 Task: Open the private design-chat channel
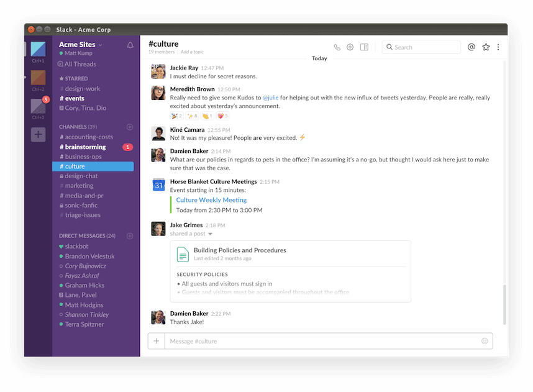78,176
